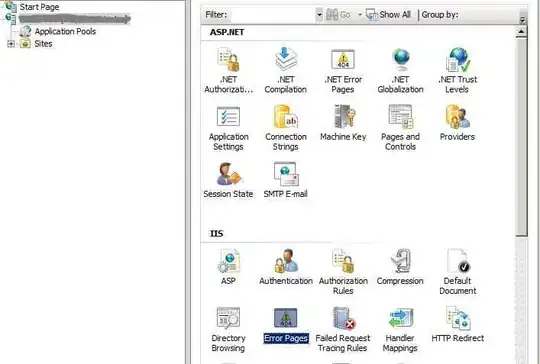The height and width of the screenshot is (364, 540).
Task: Open .NET Globalization settings
Action: 400,70
